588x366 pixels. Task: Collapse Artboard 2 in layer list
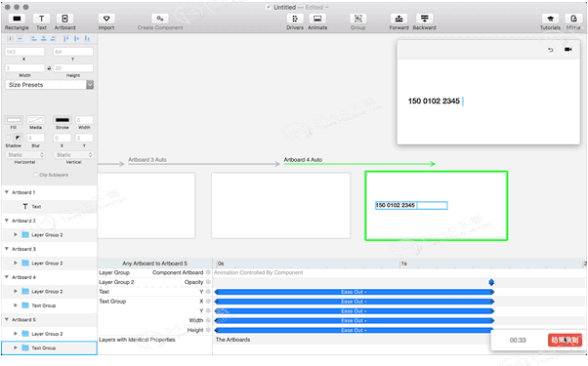pyautogui.click(x=7, y=221)
